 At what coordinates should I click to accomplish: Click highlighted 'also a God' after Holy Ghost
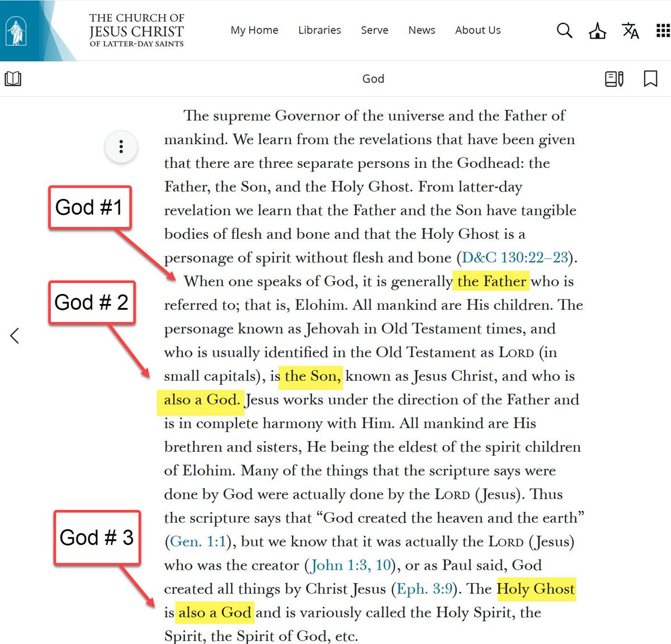(x=215, y=613)
